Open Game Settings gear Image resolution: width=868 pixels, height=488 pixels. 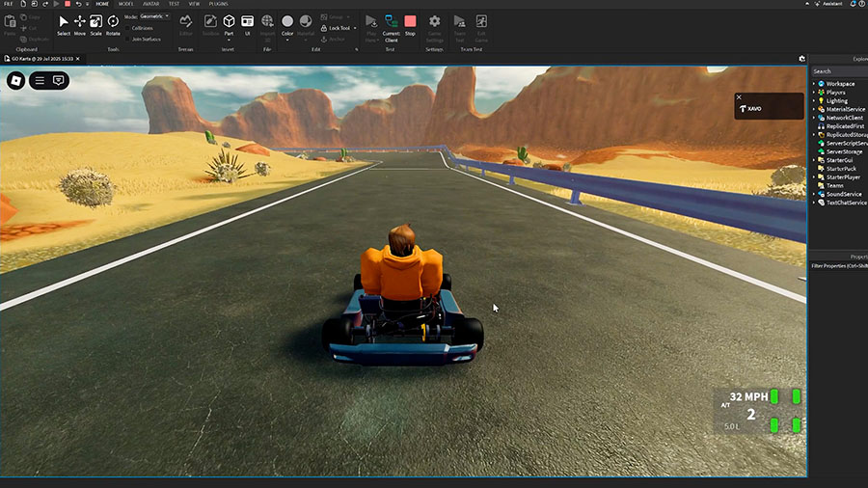(x=435, y=28)
